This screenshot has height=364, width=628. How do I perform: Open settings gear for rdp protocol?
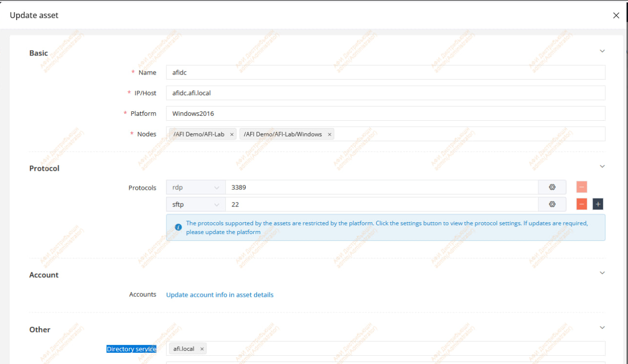(552, 187)
